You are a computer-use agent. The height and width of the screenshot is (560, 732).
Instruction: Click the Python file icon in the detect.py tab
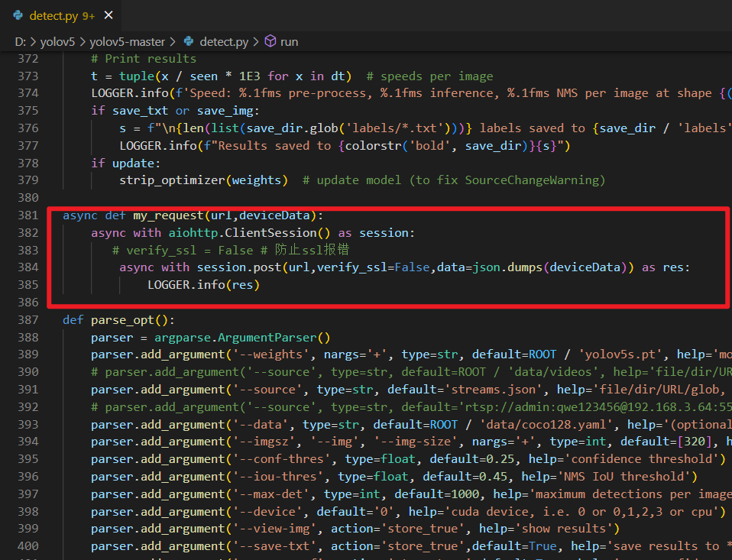tap(18, 15)
